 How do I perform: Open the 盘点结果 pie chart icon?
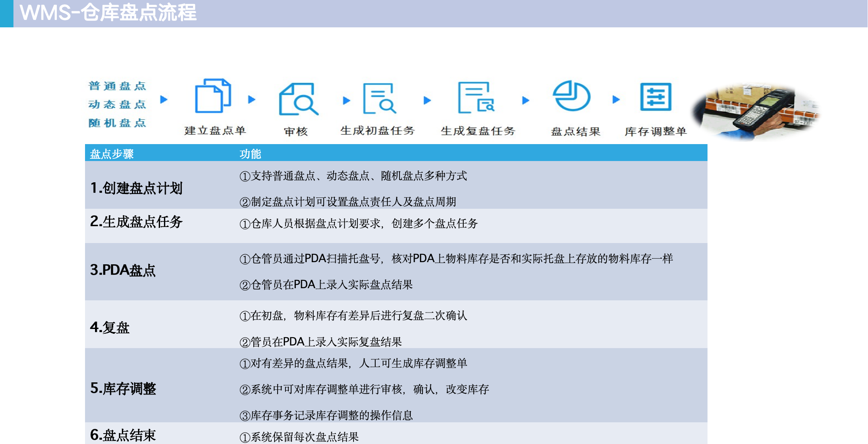coord(571,96)
